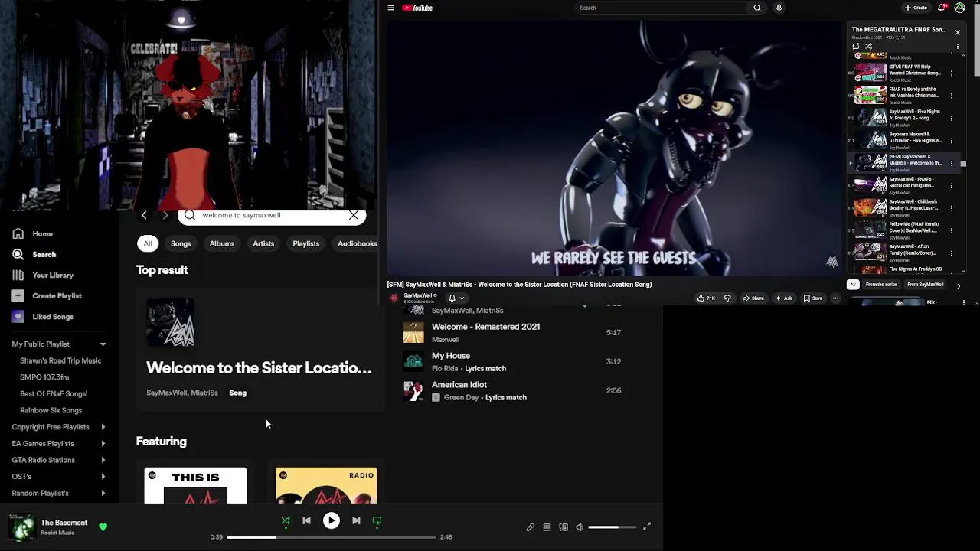
Task: Open Spotify play queue
Action: [547, 527]
